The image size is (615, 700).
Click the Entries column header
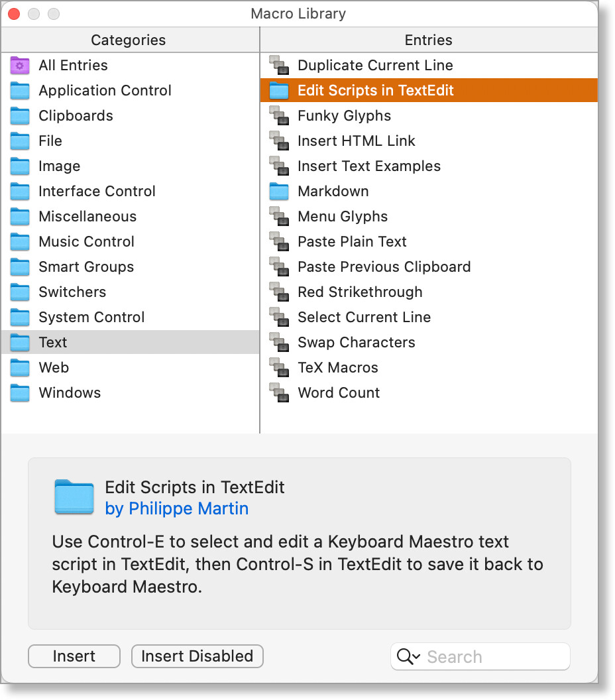pyautogui.click(x=428, y=40)
